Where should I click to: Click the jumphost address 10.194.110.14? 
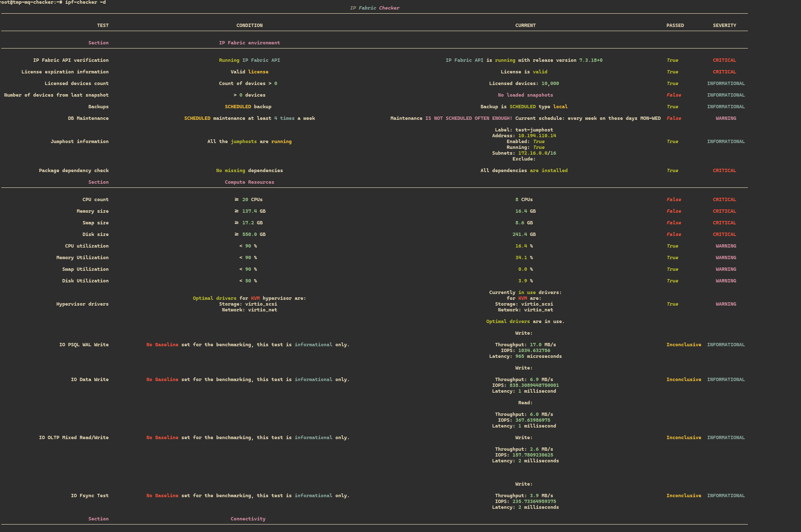[x=537, y=136]
